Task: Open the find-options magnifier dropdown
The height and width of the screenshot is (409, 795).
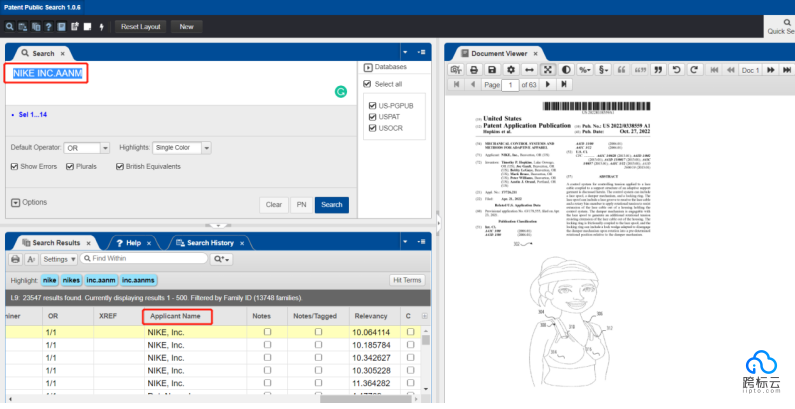Action: click(x=222, y=259)
